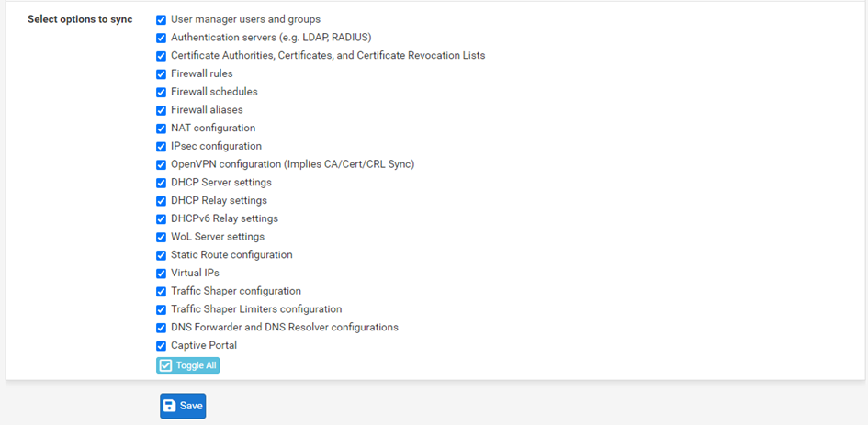The image size is (868, 425).
Task: Toggle WoL Server settings checkbox
Action: point(161,238)
